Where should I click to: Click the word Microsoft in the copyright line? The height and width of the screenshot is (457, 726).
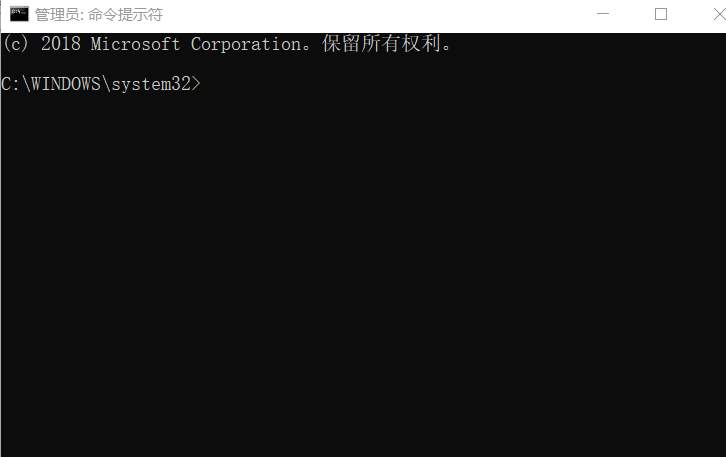pos(135,44)
